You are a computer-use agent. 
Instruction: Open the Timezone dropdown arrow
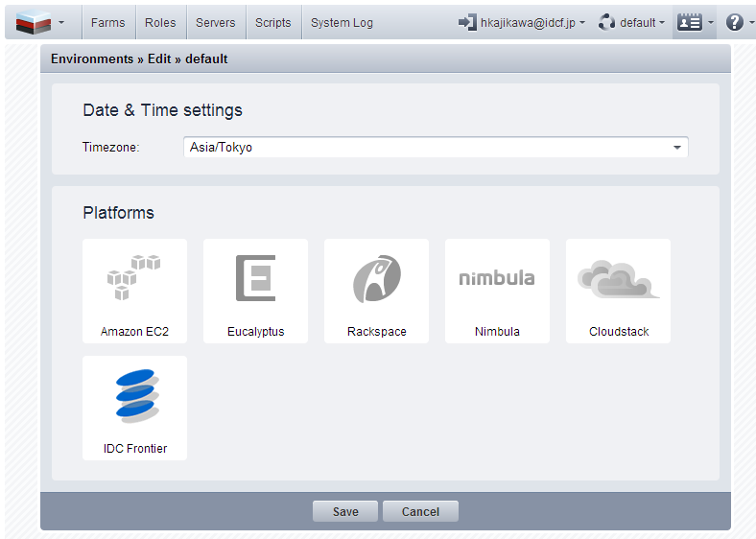coord(677,148)
